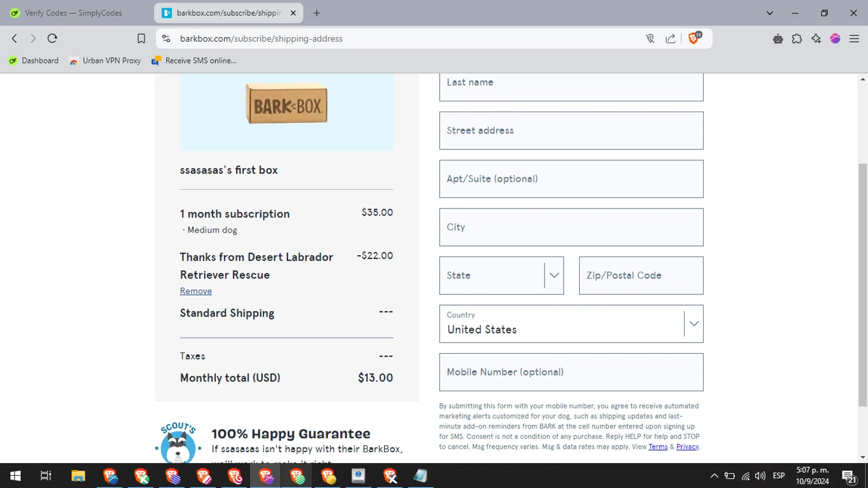The height and width of the screenshot is (488, 868).
Task: Click the 'Taxes' label
Action: point(193,356)
